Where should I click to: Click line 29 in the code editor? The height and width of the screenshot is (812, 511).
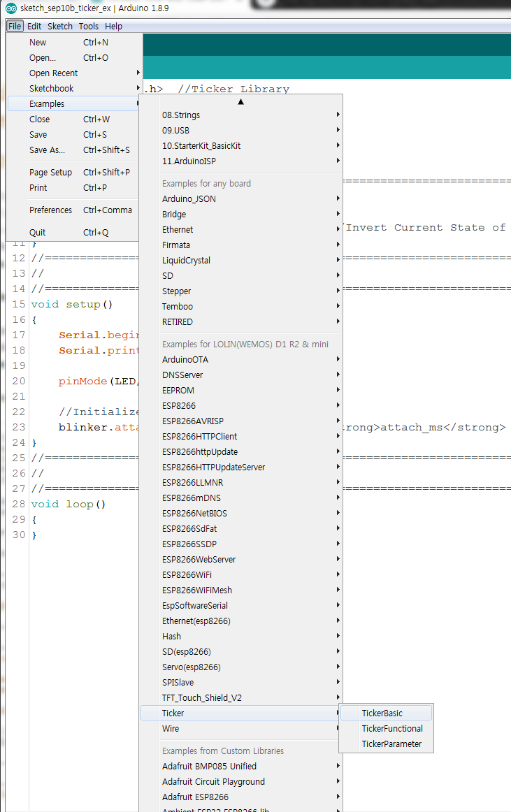pos(84,520)
